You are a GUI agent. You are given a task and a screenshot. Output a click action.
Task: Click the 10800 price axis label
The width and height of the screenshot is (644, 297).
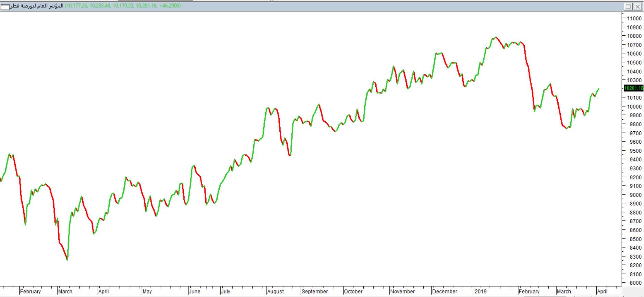coord(634,36)
